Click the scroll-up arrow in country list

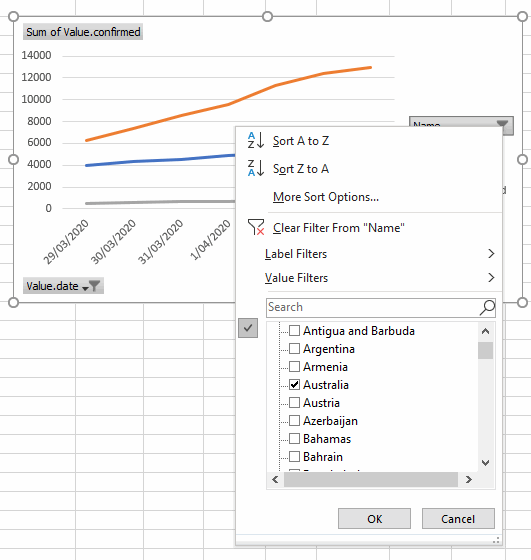485,331
